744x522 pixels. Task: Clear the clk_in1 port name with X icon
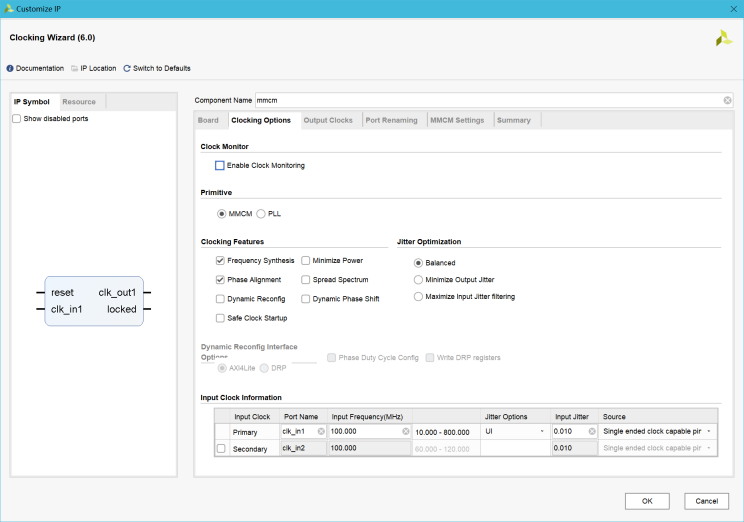click(x=321, y=432)
